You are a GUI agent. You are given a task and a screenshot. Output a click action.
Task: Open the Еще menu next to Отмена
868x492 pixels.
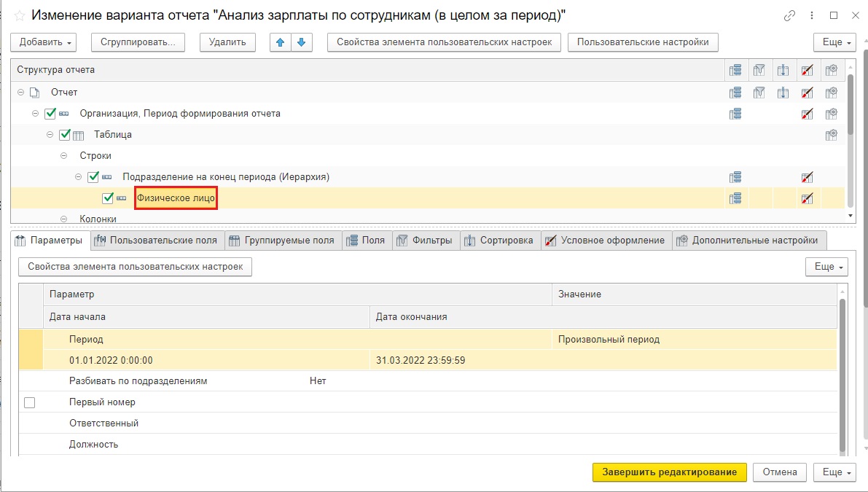point(834,472)
